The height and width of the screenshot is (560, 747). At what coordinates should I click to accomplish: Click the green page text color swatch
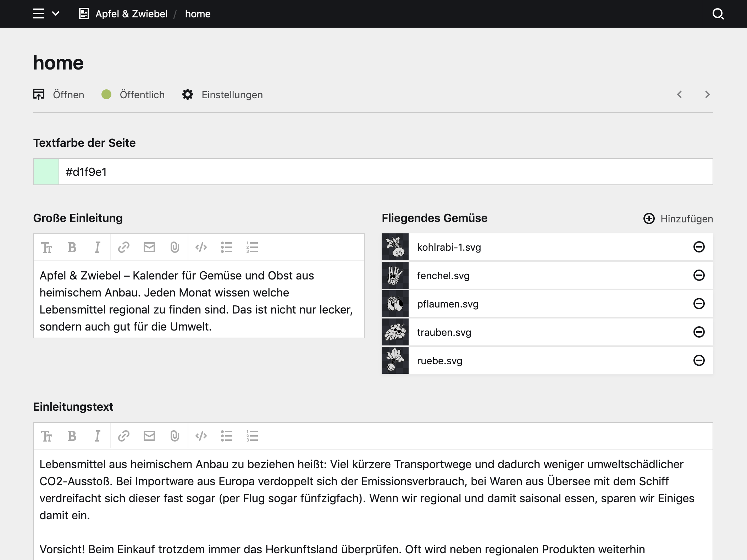coord(46,172)
